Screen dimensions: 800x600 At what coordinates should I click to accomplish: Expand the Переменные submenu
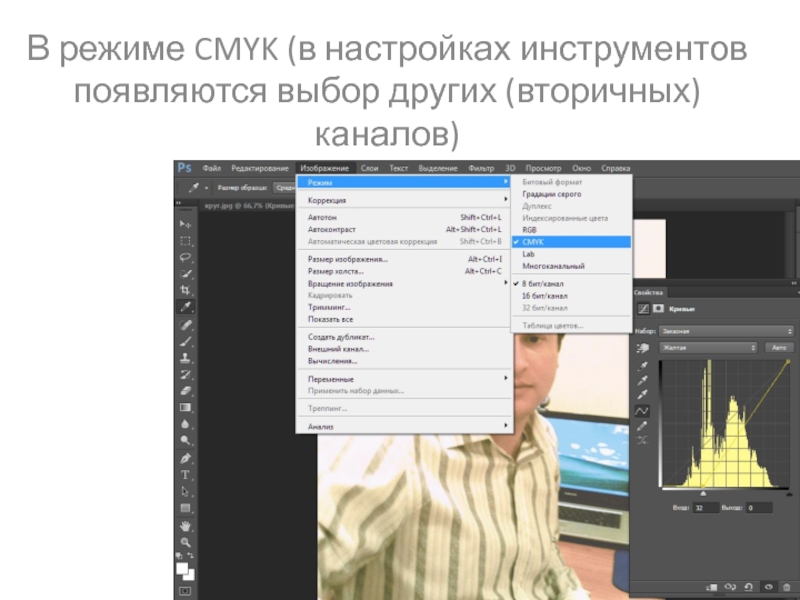point(404,379)
